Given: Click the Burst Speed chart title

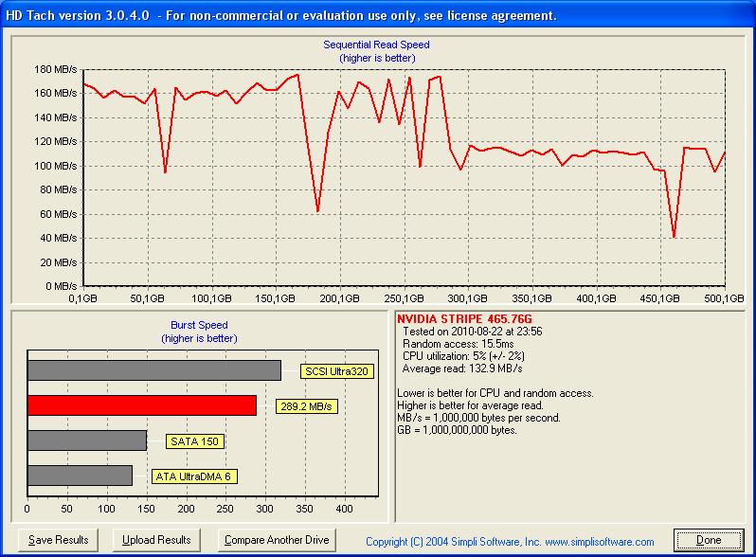Looking at the screenshot, I should point(199,325).
